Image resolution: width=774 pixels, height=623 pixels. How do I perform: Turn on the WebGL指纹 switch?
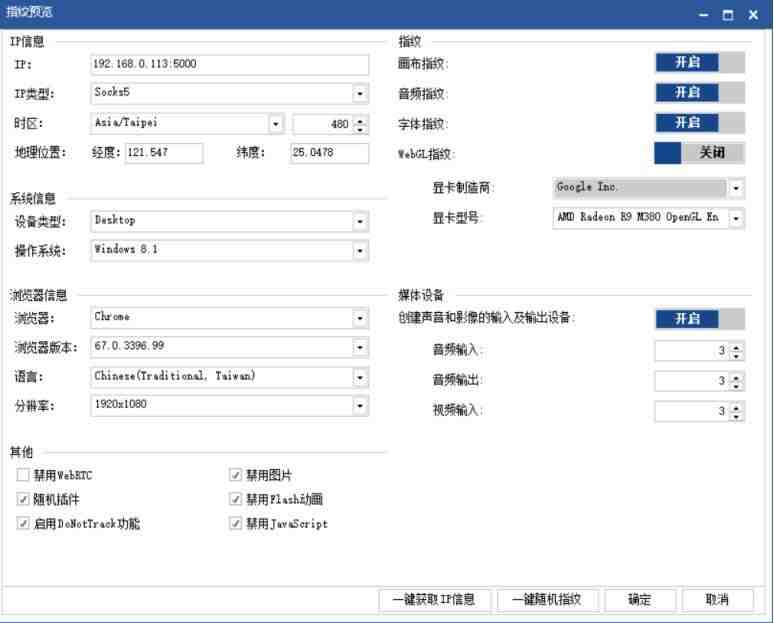pos(699,153)
